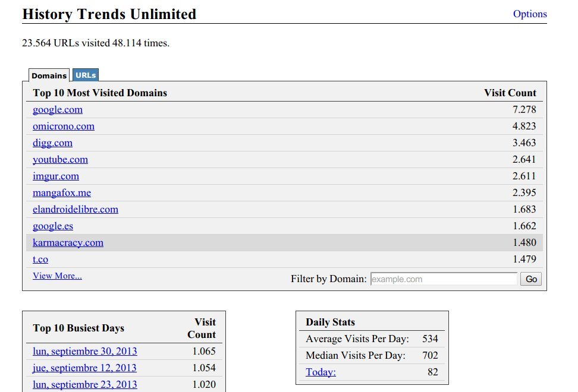The width and height of the screenshot is (578, 392).
Task: Click the Filter by Domain input field
Action: pos(444,279)
